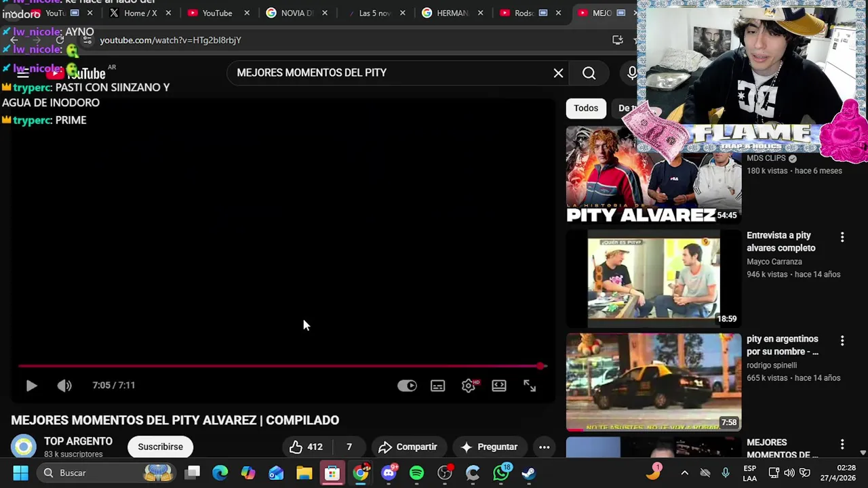Open the rodrigo spinelli channel link
This screenshot has height=488, width=868.
[772, 365]
